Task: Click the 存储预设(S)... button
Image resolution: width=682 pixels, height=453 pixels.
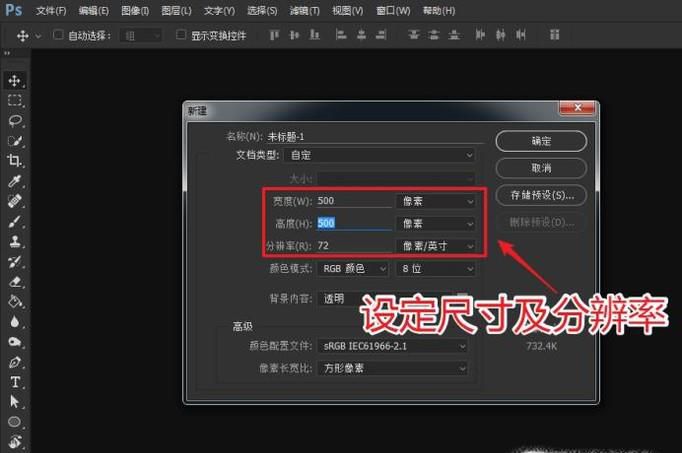Action: pyautogui.click(x=541, y=195)
